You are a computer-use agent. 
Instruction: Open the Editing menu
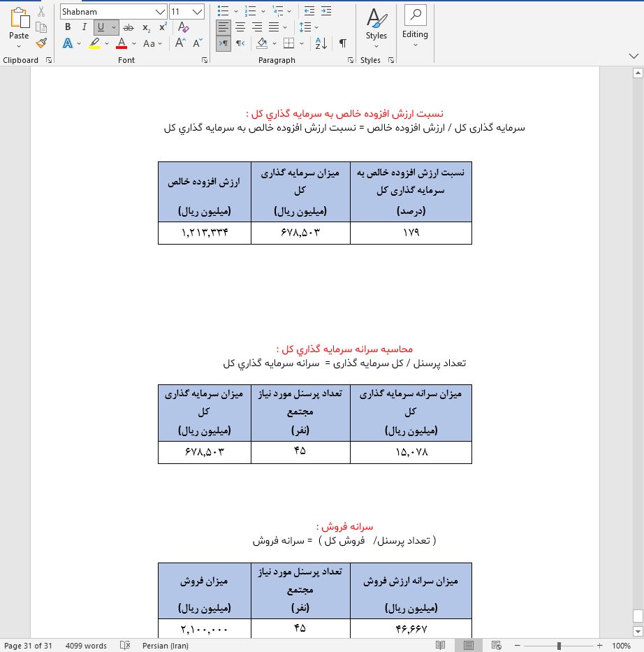click(415, 27)
